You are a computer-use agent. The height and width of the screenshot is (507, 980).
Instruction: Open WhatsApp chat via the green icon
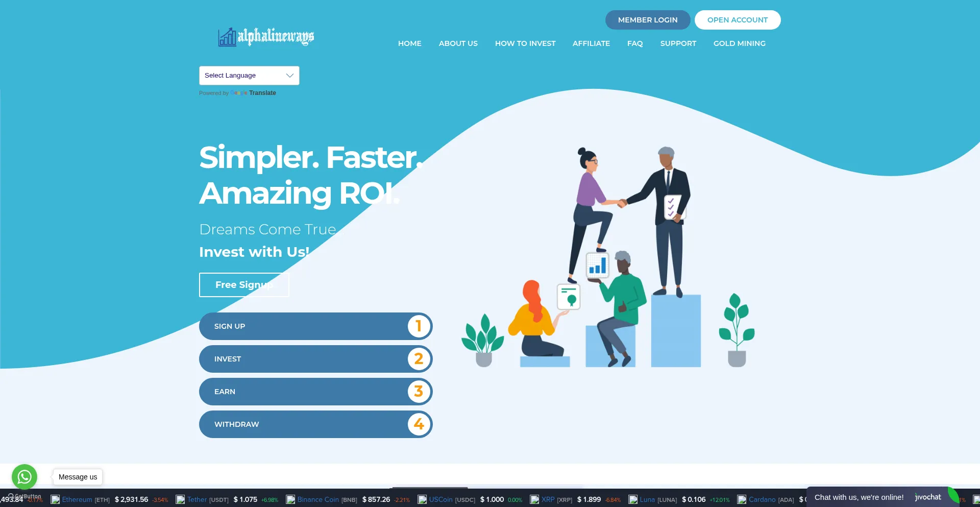click(24, 476)
